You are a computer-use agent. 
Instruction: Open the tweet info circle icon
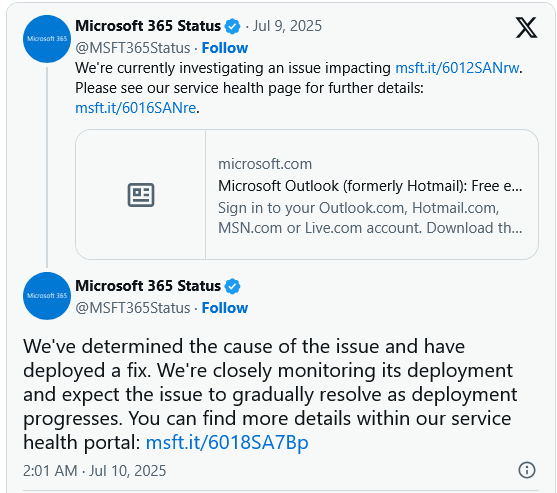click(527, 470)
